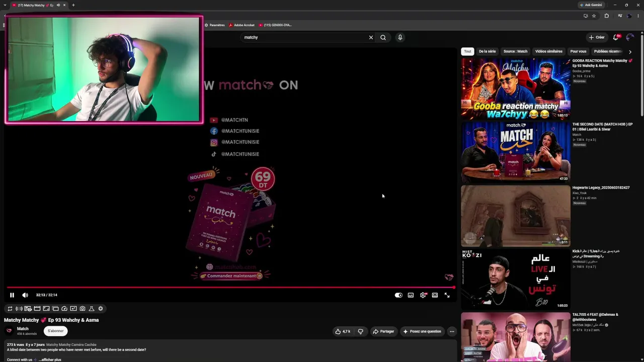Toggle autoplay switch in the player
Image resolution: width=644 pixels, height=362 pixels.
398,295
